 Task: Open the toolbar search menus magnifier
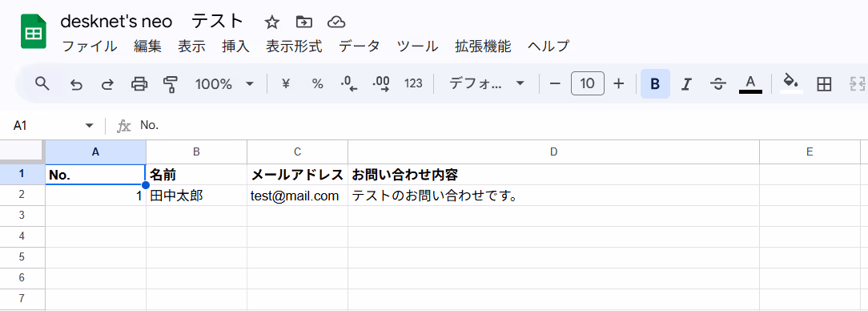[42, 83]
